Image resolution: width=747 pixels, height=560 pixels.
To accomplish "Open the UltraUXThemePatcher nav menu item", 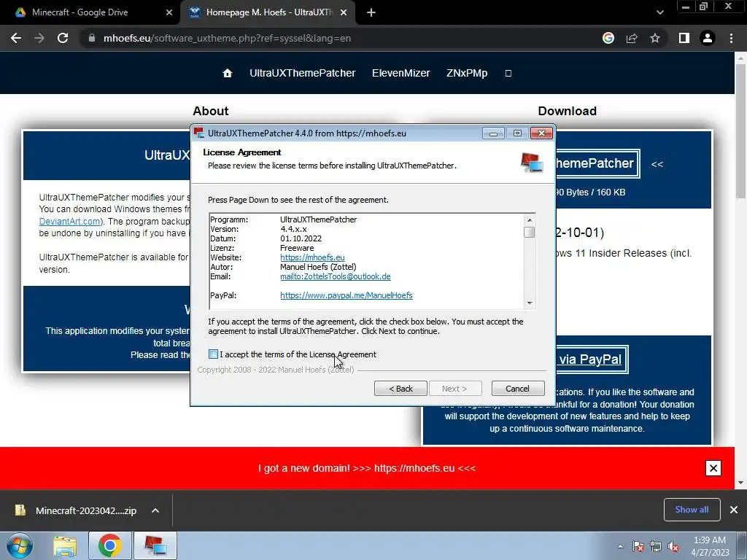I will pyautogui.click(x=303, y=73).
